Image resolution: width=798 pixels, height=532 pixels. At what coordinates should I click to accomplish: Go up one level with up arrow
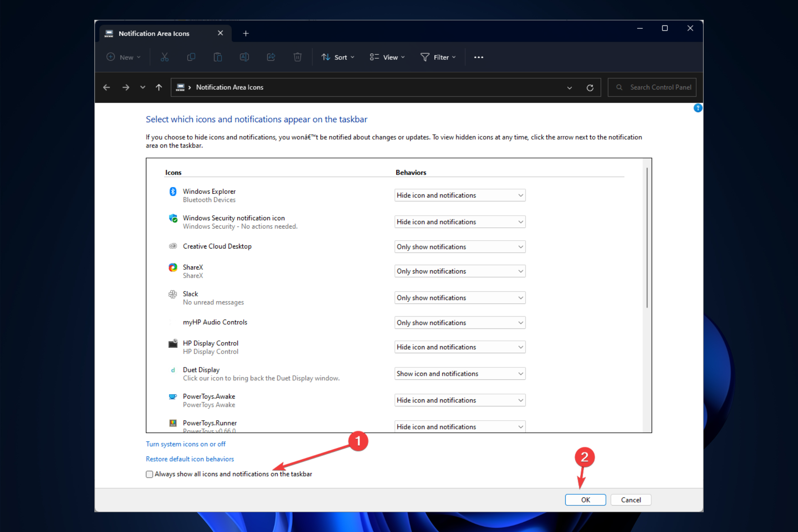159,87
